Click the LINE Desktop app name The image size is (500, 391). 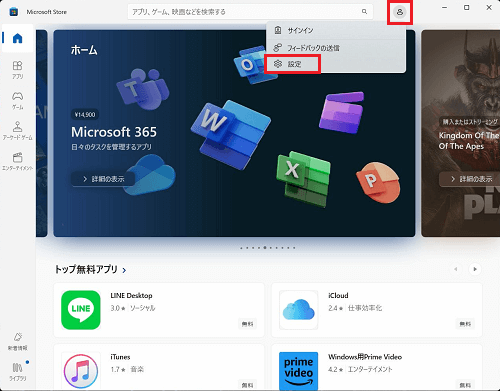click(x=131, y=296)
